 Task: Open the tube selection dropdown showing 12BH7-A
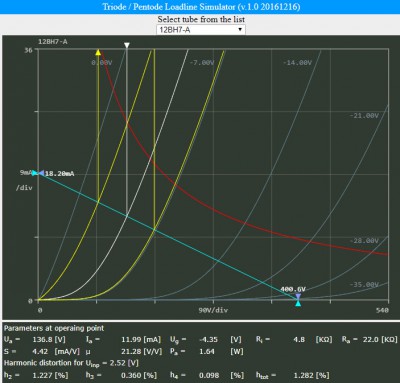click(x=201, y=30)
